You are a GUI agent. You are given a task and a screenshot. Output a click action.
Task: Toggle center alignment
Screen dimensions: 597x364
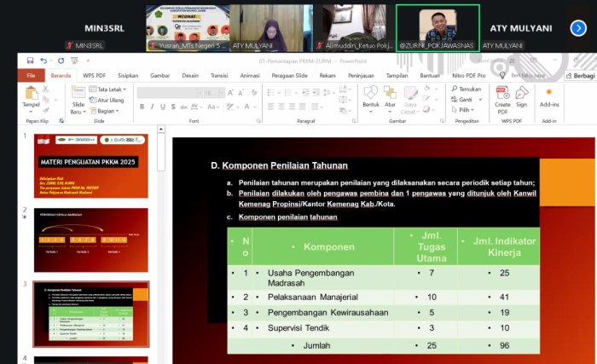[x=281, y=107]
